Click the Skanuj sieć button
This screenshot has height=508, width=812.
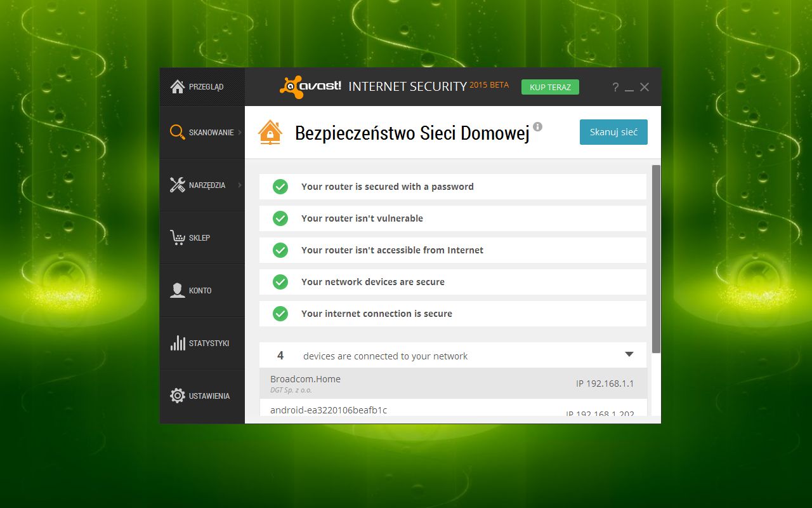coord(613,132)
